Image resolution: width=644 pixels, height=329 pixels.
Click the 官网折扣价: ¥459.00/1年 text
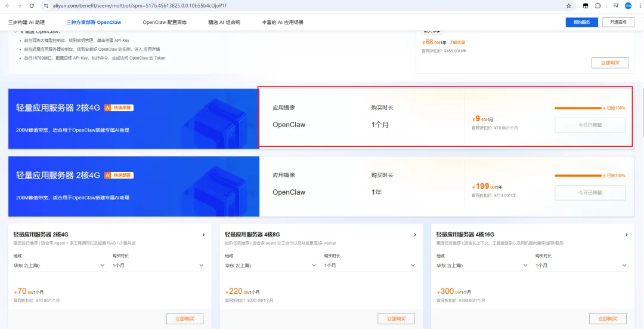click(444, 51)
